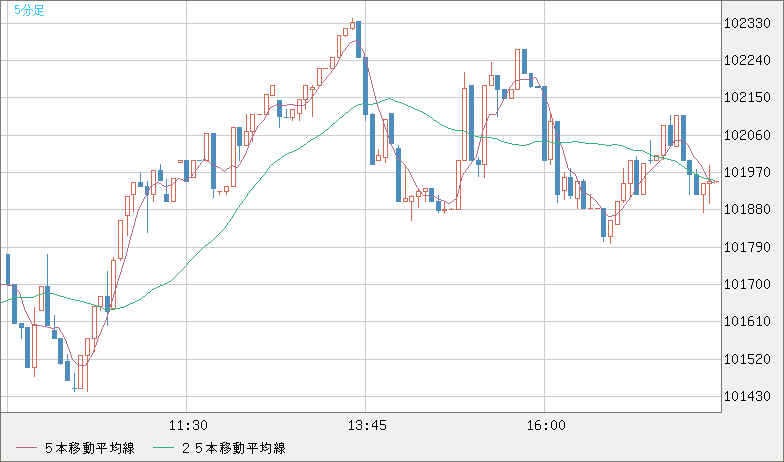Click the 101700 price axis label

747,284
